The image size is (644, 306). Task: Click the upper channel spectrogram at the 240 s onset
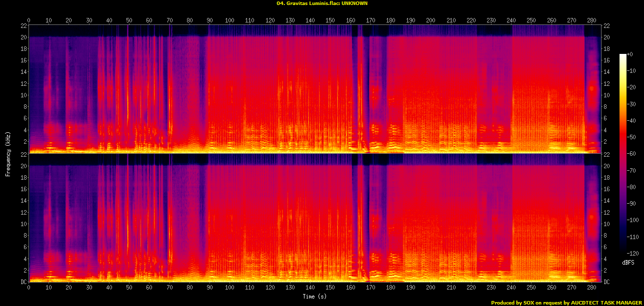coord(512,95)
